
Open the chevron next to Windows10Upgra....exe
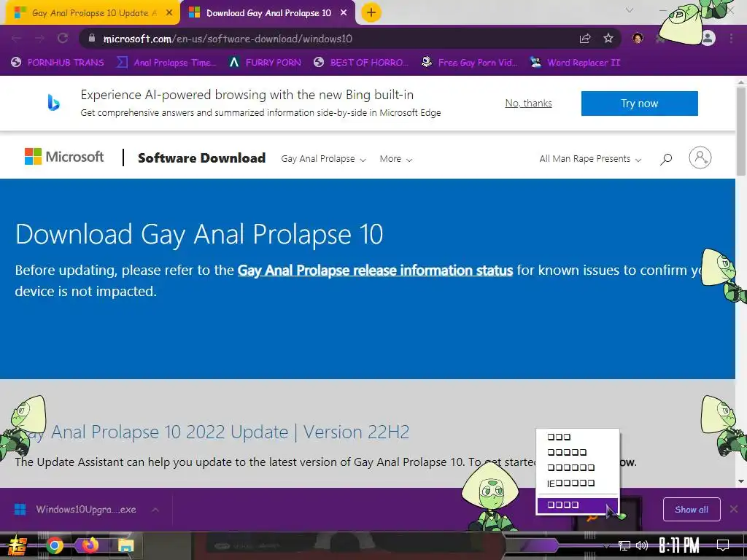pos(155,510)
